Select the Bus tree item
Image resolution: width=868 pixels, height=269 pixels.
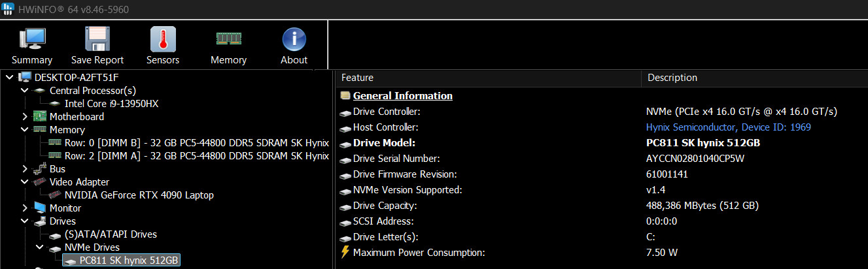point(58,168)
